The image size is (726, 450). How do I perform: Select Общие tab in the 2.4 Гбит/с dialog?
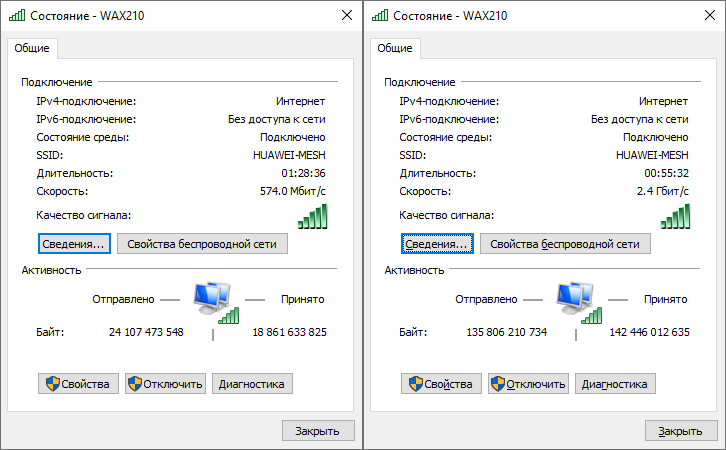[395, 48]
